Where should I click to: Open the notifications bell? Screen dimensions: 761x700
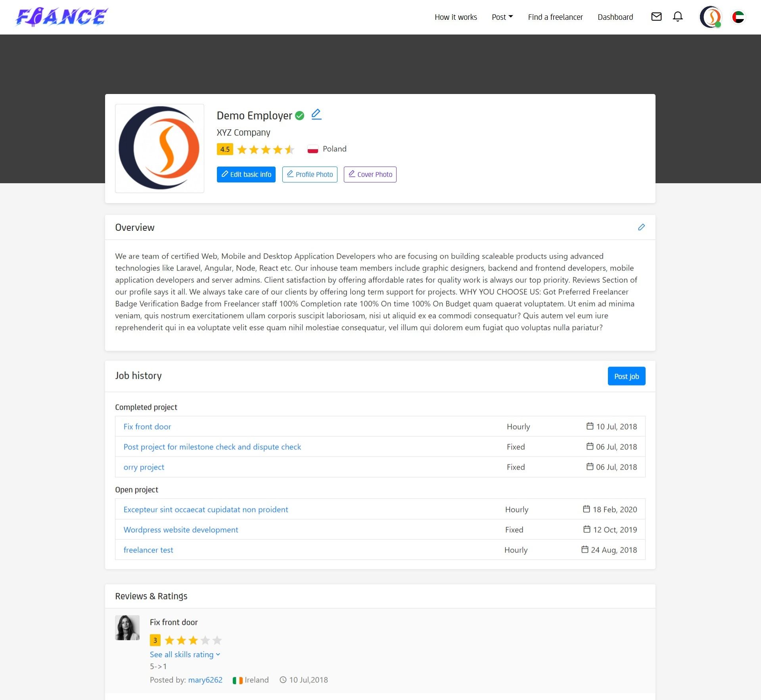click(678, 17)
